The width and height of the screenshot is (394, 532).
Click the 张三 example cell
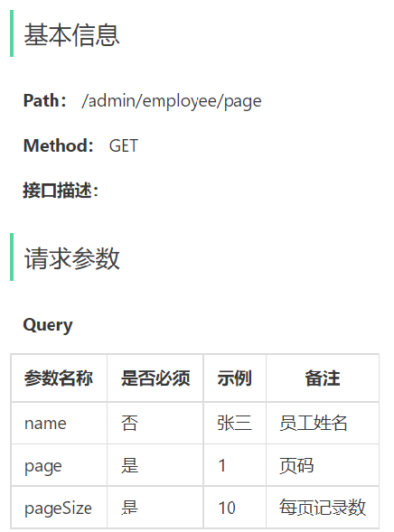pos(234,423)
